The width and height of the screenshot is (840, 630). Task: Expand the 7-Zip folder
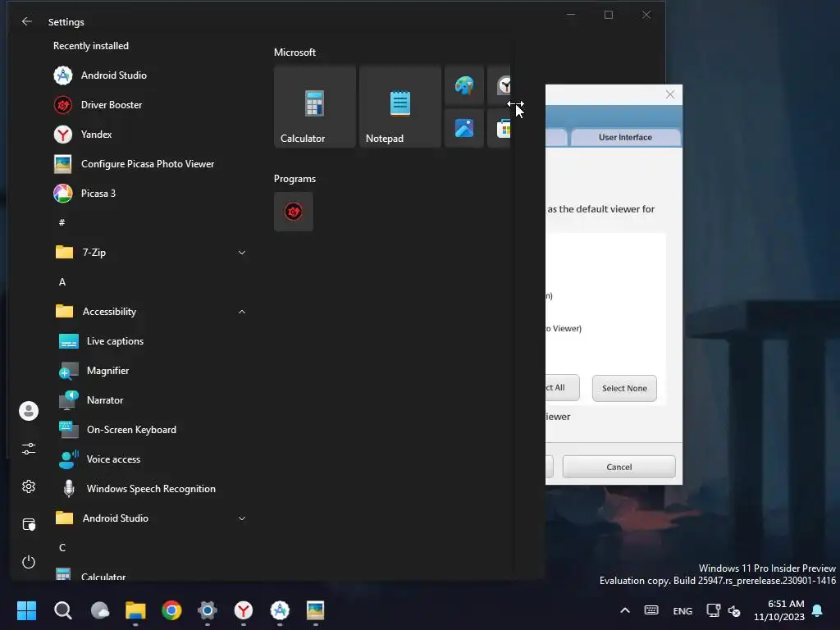pyautogui.click(x=151, y=253)
